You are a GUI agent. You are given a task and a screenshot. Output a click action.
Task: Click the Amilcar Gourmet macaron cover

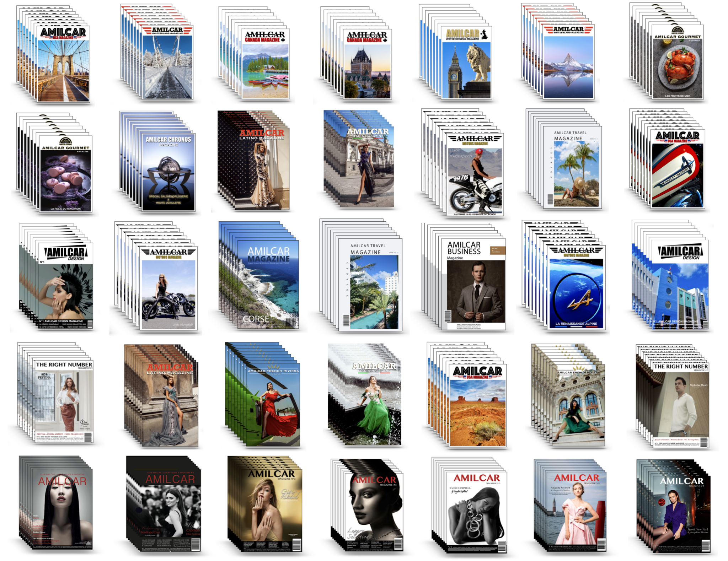66,174
